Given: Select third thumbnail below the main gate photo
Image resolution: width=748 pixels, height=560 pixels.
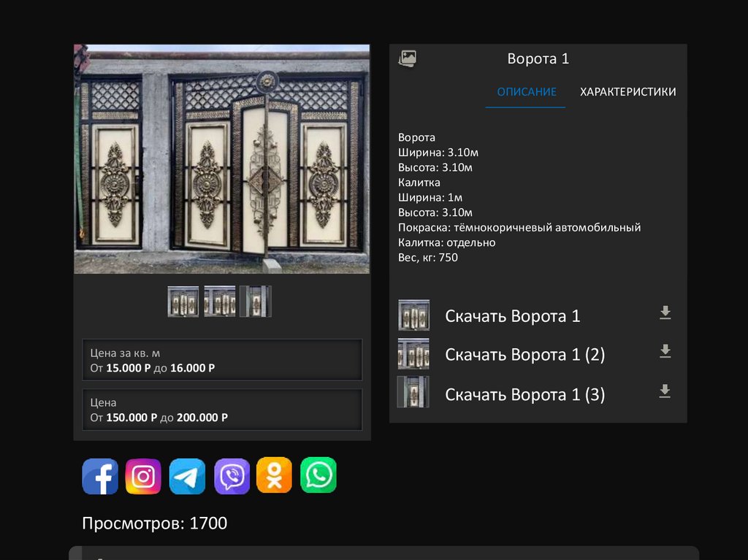Looking at the screenshot, I should coord(256,302).
